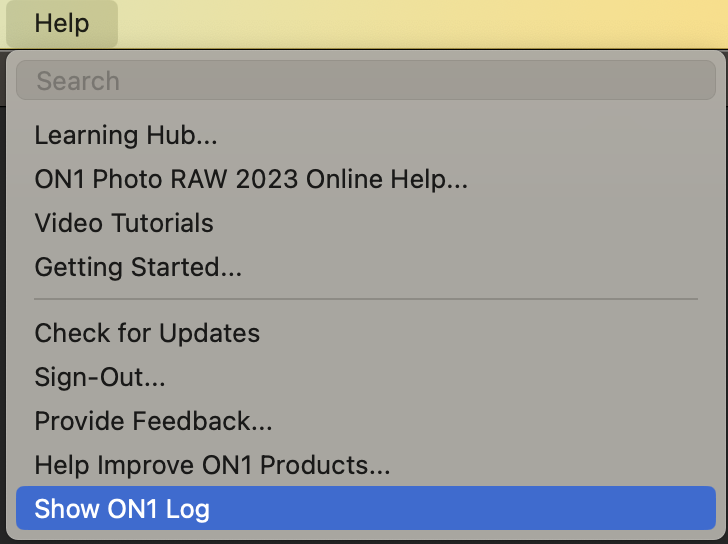Close the menu via the Help title

point(62,23)
